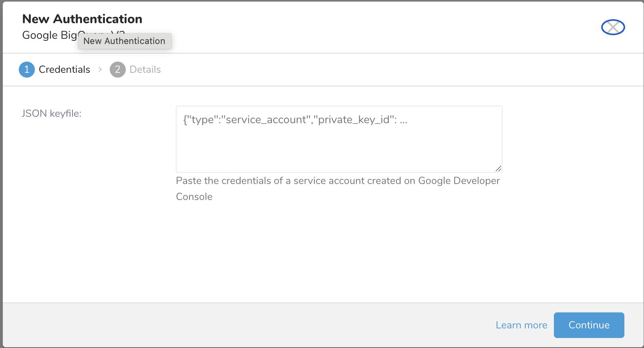Viewport: 644px width, 348px height.
Task: Click 'Google Developer' in the helper text
Action: pyautogui.click(x=459, y=181)
